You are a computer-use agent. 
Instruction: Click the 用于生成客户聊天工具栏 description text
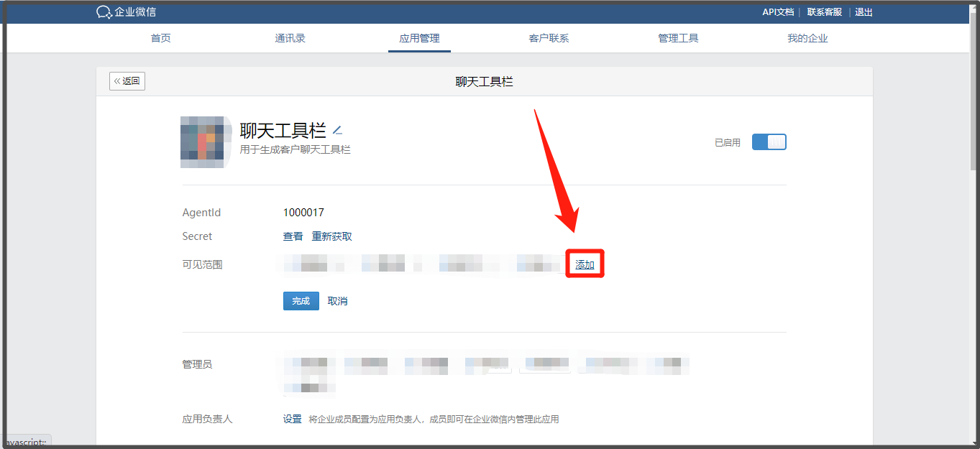pos(295,149)
